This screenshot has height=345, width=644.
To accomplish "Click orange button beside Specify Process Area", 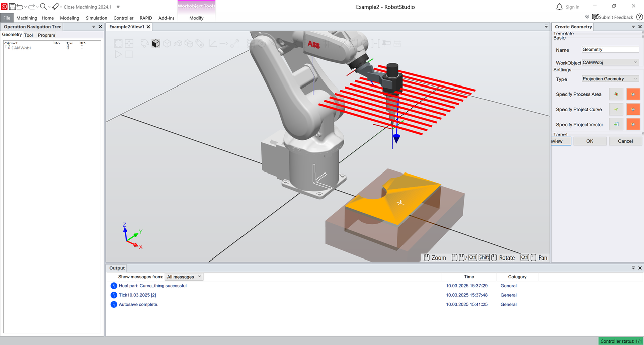I will [633, 94].
